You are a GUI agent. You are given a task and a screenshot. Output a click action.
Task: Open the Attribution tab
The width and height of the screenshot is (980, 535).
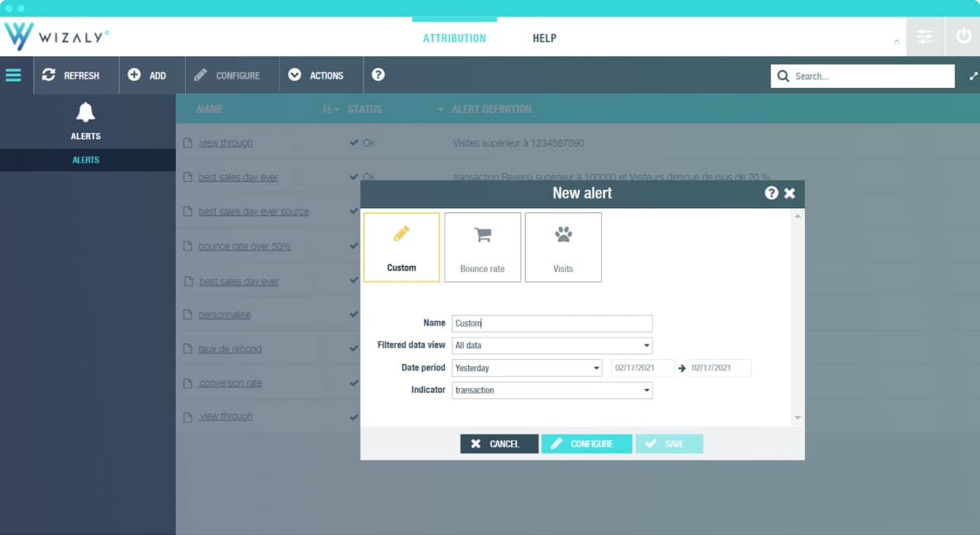coord(454,37)
